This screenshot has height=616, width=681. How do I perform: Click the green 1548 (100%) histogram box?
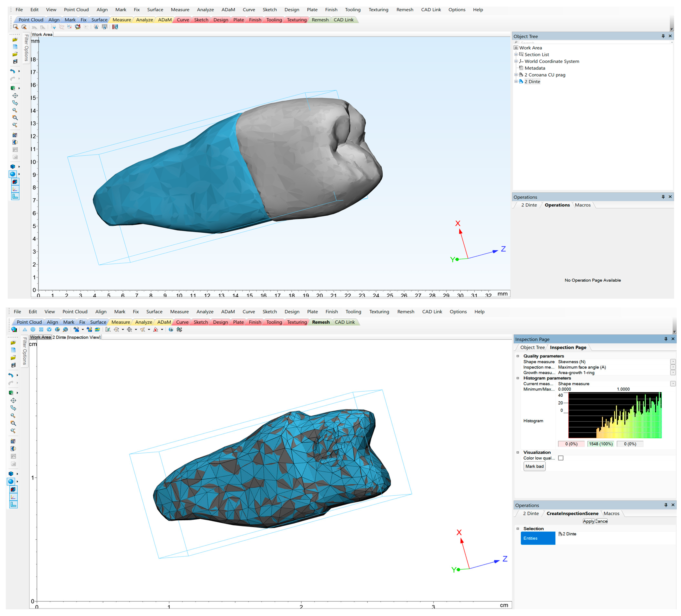coord(601,444)
